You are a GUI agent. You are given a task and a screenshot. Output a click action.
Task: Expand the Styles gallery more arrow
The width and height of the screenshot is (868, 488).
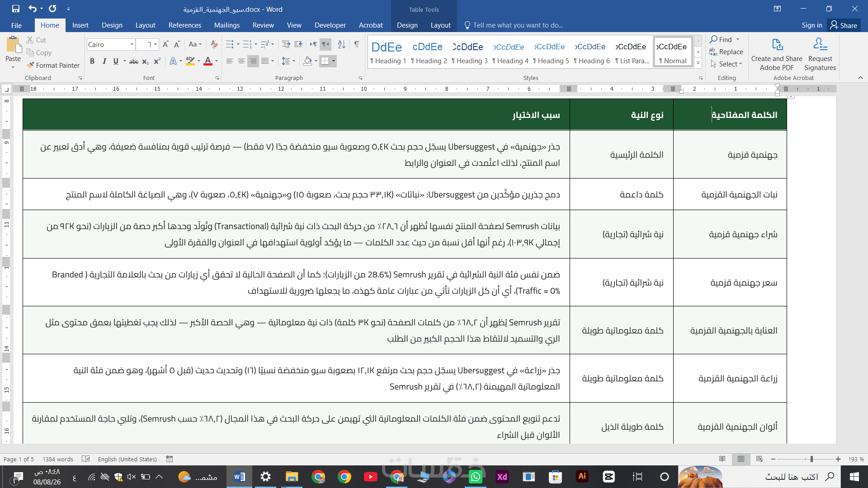(x=698, y=63)
